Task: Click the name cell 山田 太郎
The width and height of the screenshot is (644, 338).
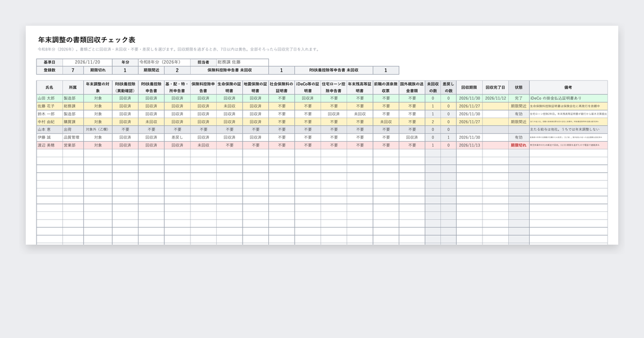Action: [49, 98]
